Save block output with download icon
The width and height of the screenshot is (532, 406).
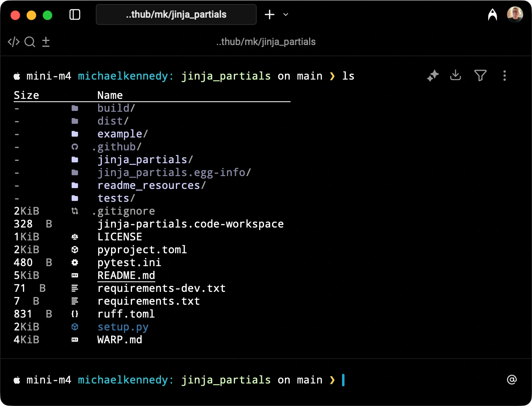[456, 75]
